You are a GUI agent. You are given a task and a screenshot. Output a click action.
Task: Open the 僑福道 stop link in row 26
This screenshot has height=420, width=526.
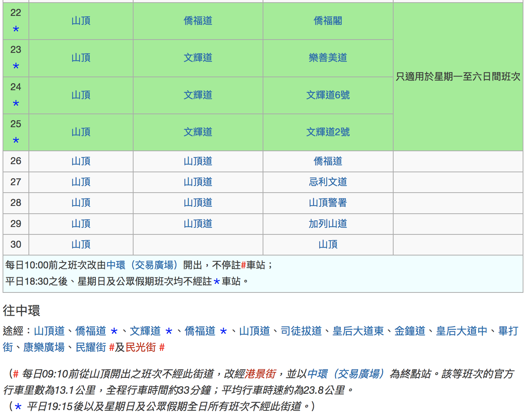(x=328, y=161)
